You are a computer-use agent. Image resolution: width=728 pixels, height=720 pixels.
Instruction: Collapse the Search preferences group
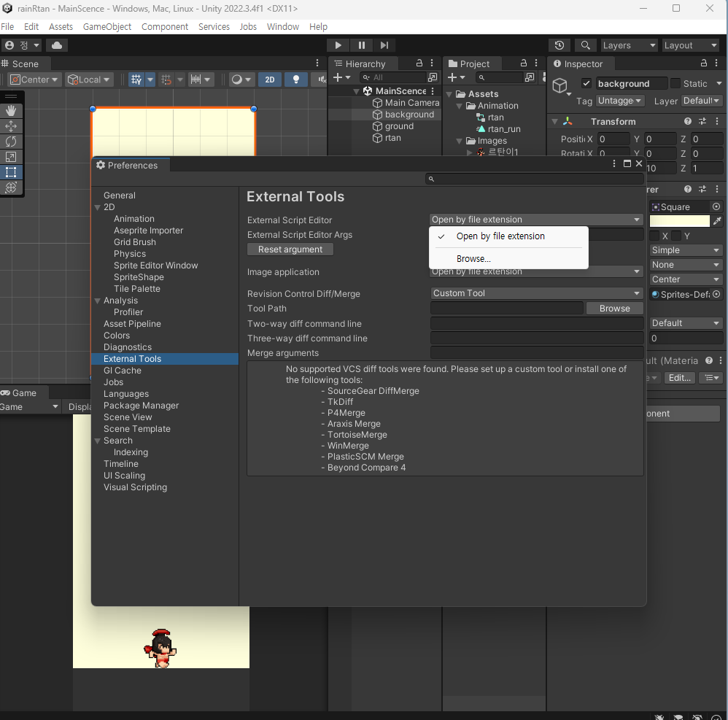[x=98, y=441]
